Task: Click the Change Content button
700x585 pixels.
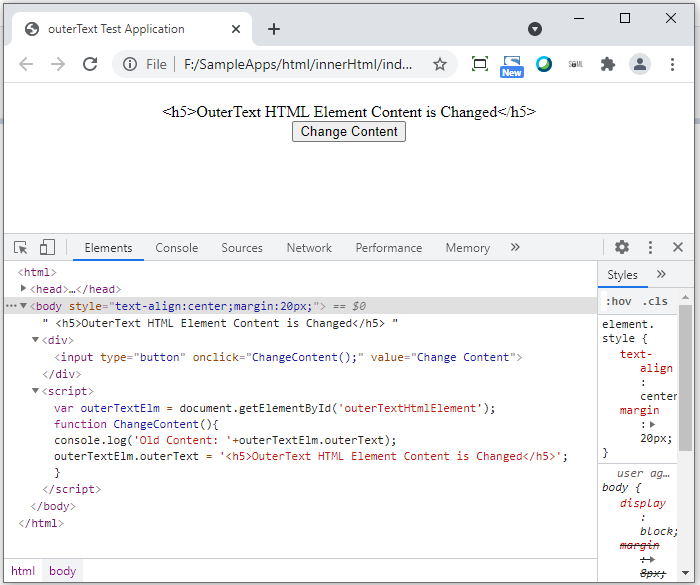Action: coord(349,132)
